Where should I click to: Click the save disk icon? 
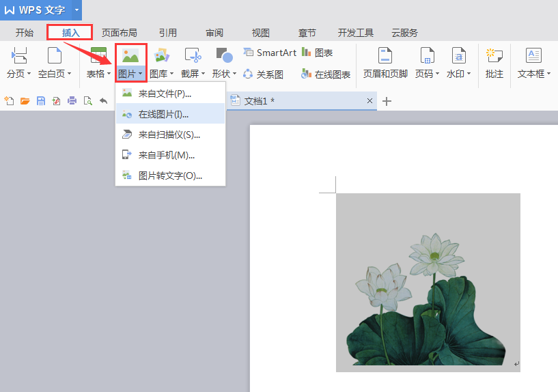41,101
